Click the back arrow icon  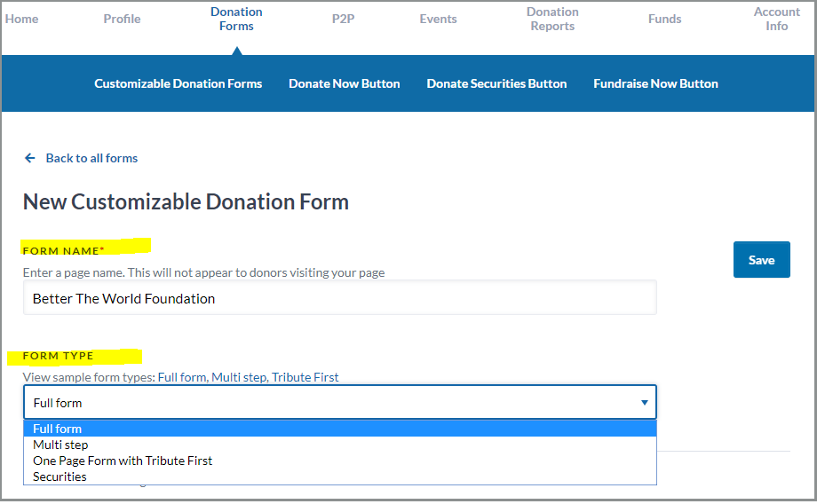click(x=30, y=158)
